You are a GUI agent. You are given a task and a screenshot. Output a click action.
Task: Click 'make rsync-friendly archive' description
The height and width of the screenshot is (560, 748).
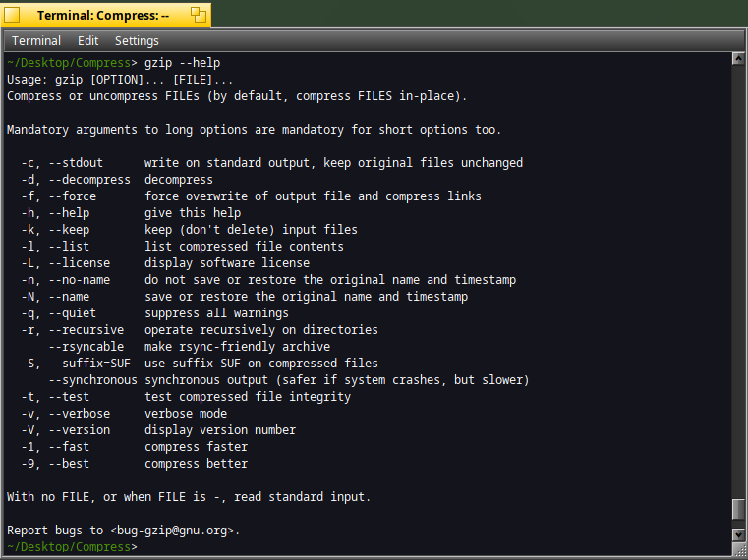tap(237, 347)
